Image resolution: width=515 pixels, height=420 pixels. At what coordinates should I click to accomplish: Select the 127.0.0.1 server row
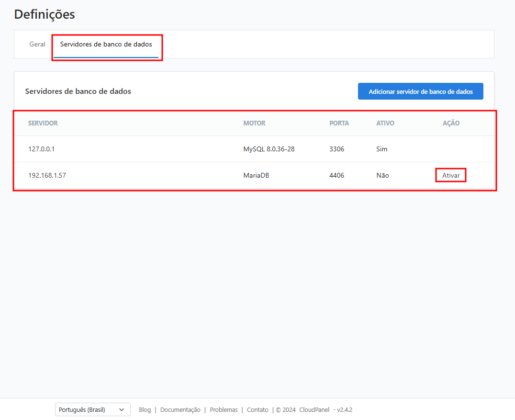41,149
